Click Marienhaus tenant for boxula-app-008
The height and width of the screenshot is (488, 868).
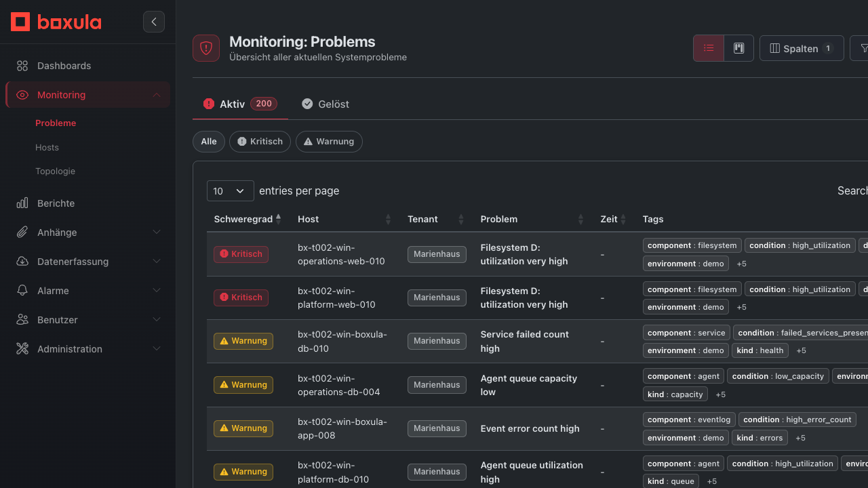[437, 428]
